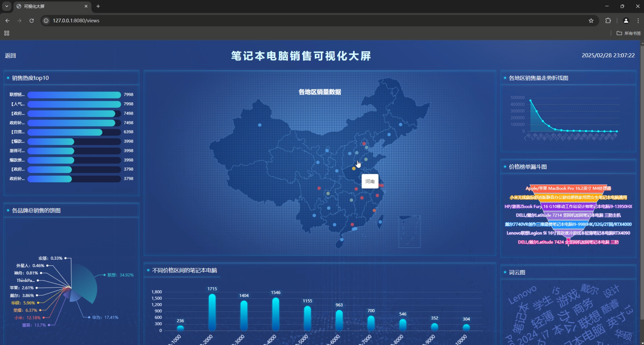644x345 pixels.
Task: Open the site information icon in address bar
Action: click(x=46, y=21)
